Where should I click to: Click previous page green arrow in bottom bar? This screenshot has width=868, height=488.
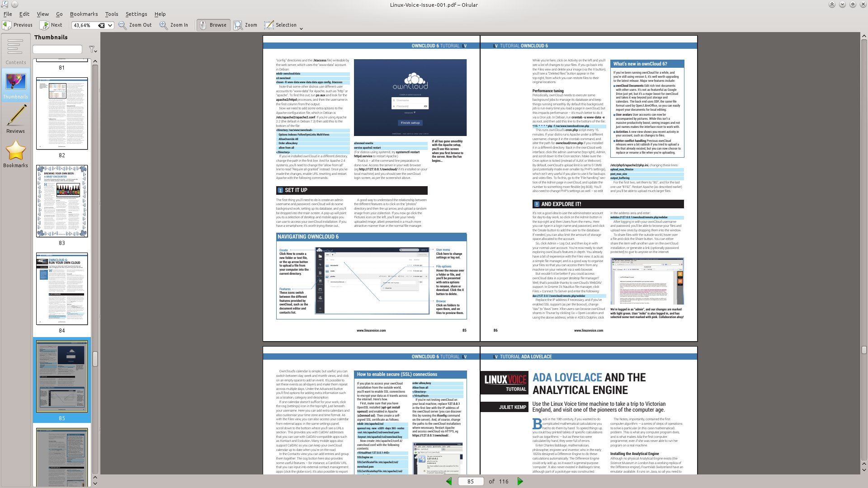(x=449, y=481)
